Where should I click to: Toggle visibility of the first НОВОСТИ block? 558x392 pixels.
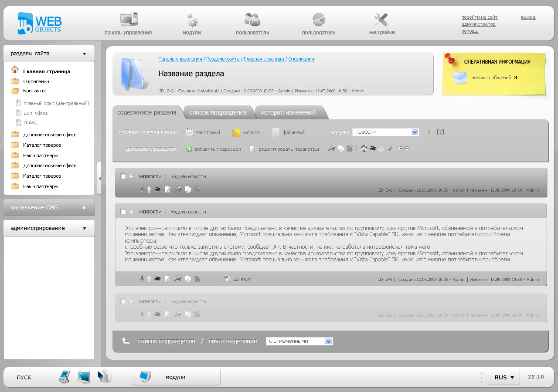click(157, 189)
